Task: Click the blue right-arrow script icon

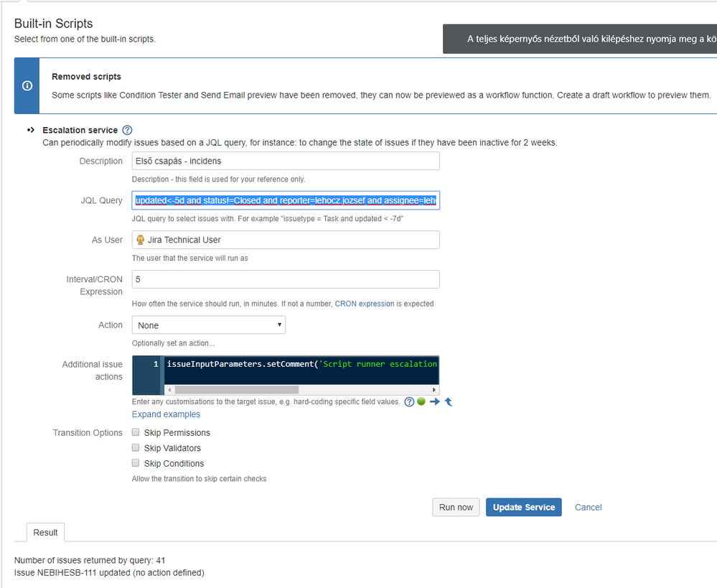Action: (x=434, y=402)
